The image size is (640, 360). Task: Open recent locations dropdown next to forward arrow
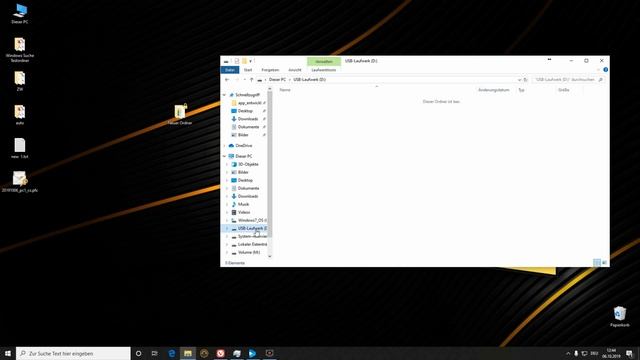pyautogui.click(x=244, y=80)
